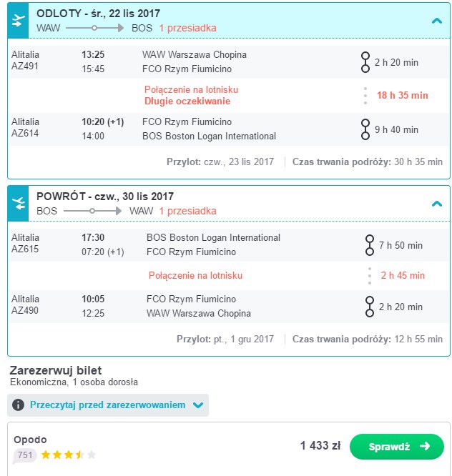Select the ODLOTY śr., 22 lis 2017 header
Image resolution: width=452 pixels, height=476 pixels.
point(98,14)
